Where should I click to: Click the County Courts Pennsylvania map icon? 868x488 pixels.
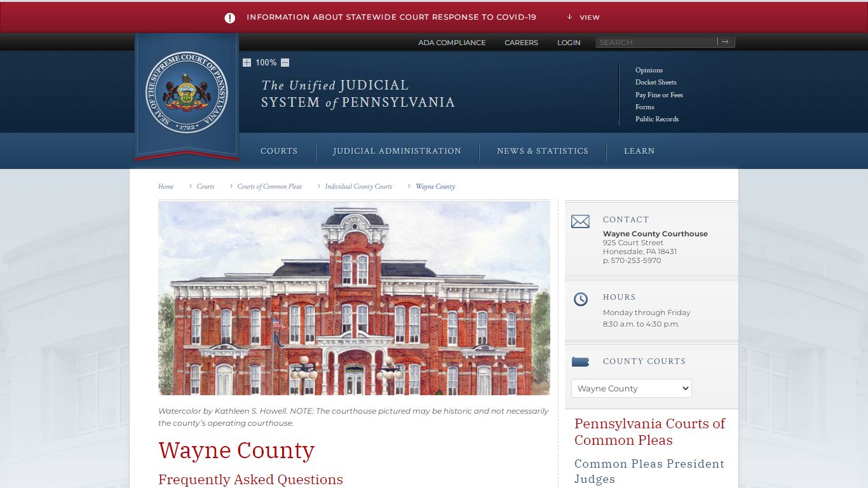(x=580, y=362)
